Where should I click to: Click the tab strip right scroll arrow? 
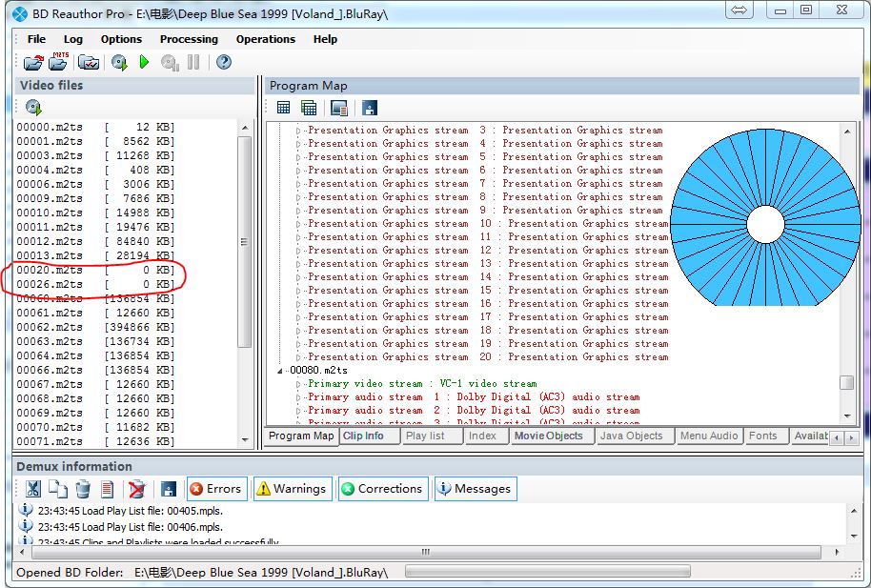[851, 438]
